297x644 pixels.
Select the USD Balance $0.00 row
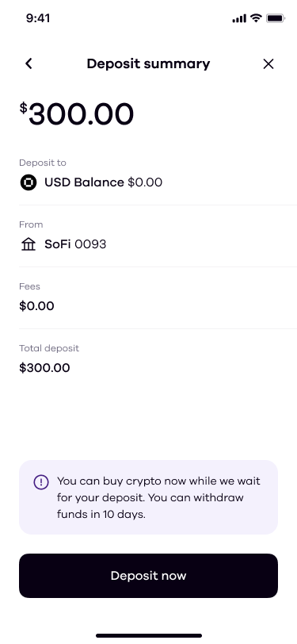tap(158, 182)
